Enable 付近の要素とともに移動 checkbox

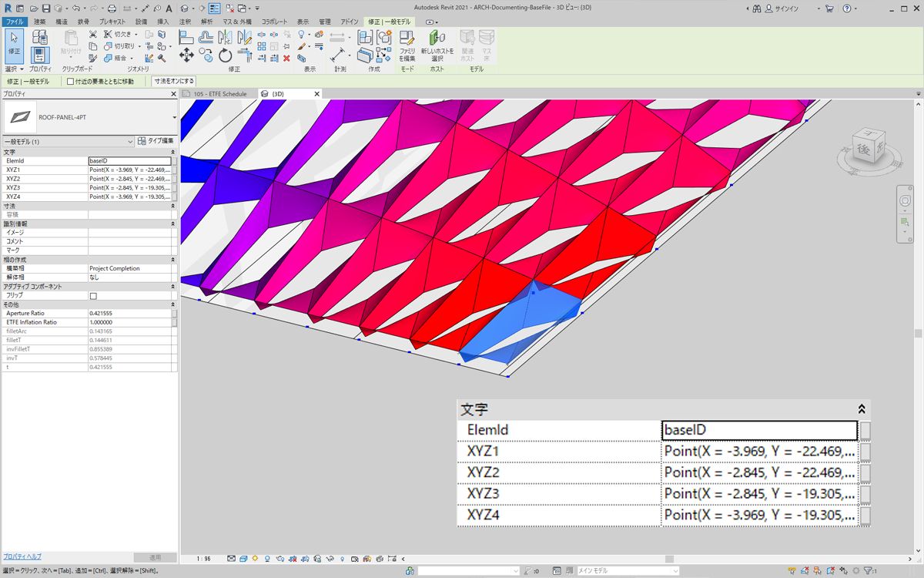(x=71, y=81)
